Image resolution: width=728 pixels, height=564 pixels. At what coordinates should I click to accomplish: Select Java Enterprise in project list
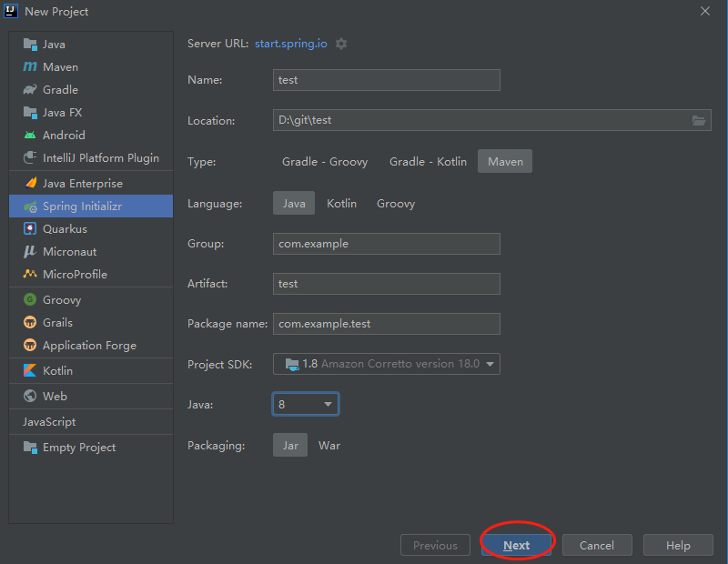point(82,184)
